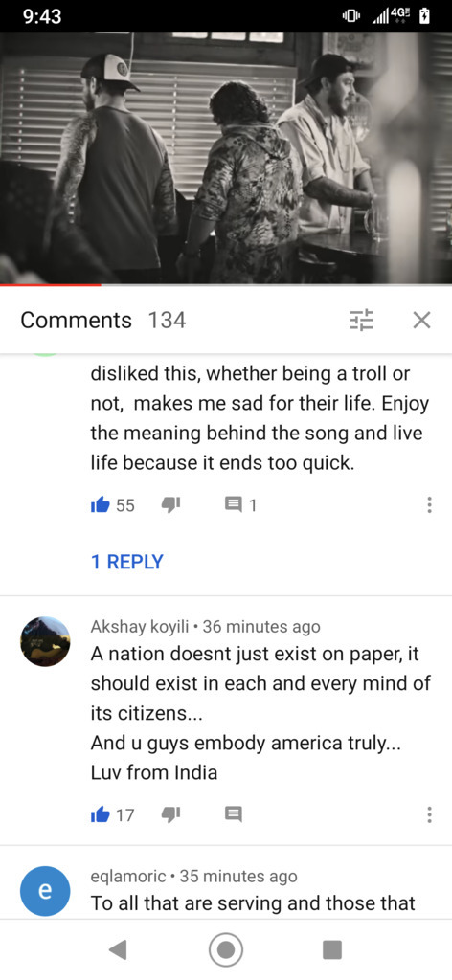The height and width of the screenshot is (980, 452).
Task: Seek on the red video progress bar
Action: pos(226,285)
